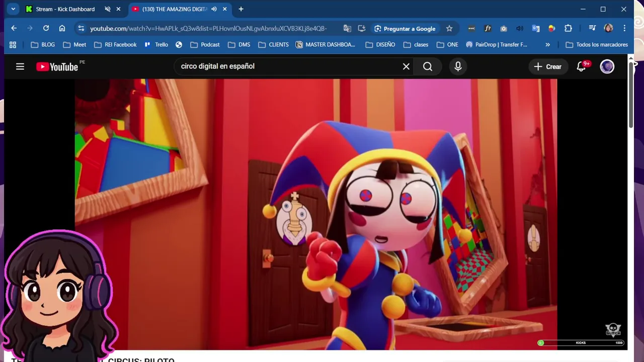Open the Trello bookmark
Viewport: 644px width, 362px height.
click(156, 45)
